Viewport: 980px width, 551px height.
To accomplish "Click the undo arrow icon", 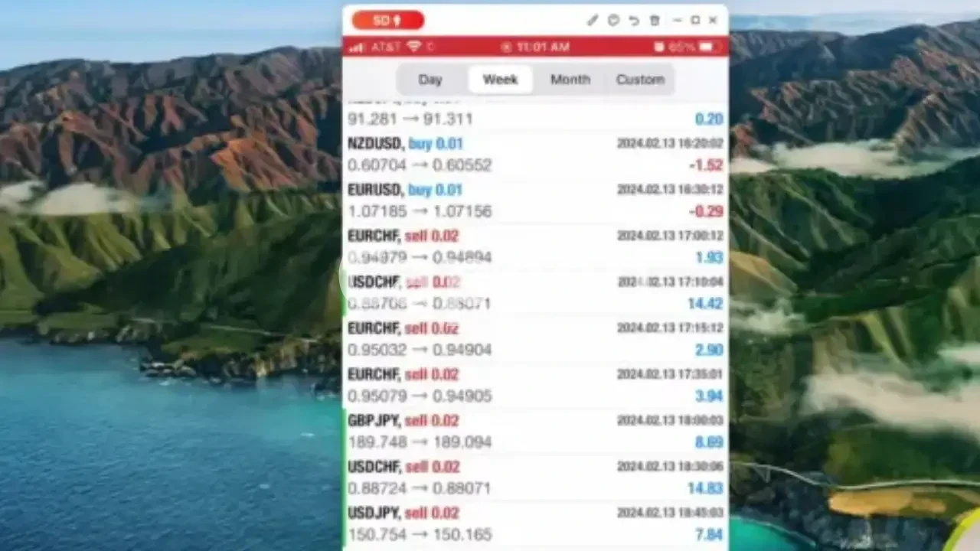I will pos(634,21).
